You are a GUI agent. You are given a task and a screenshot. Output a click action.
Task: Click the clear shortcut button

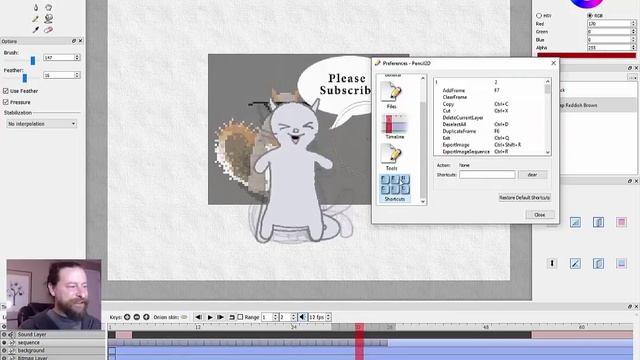coord(532,175)
